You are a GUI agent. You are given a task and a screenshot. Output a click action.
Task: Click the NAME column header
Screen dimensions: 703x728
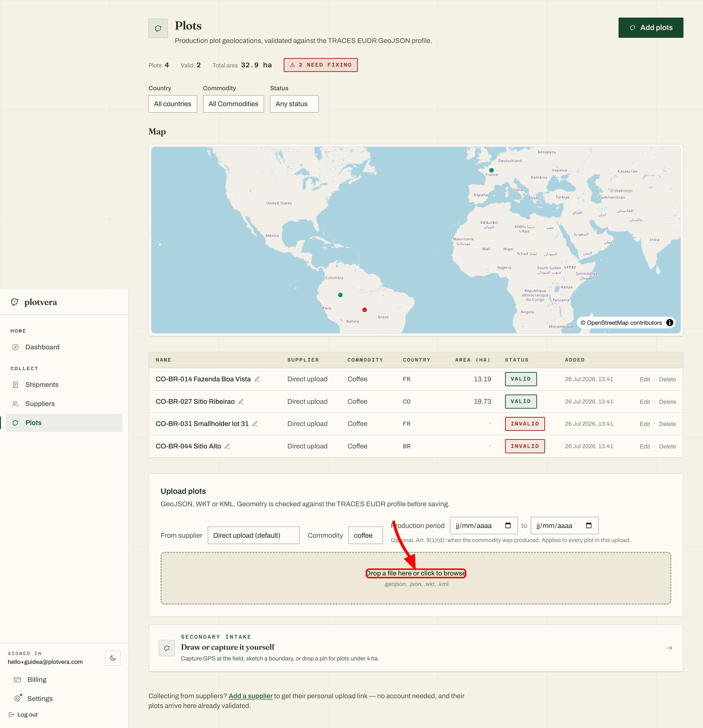[x=164, y=360]
